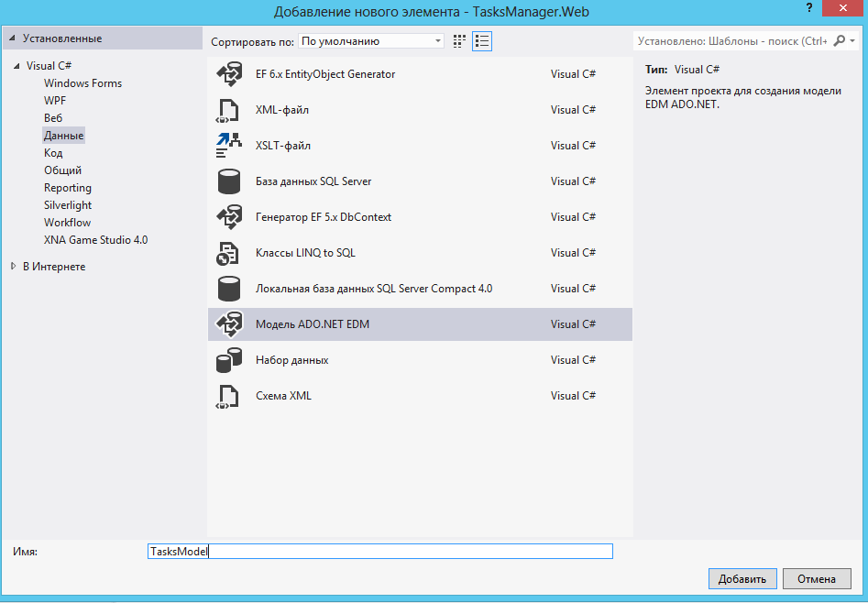
Task: Click the Генератор EF 5.x DbContext icon
Action: (229, 217)
